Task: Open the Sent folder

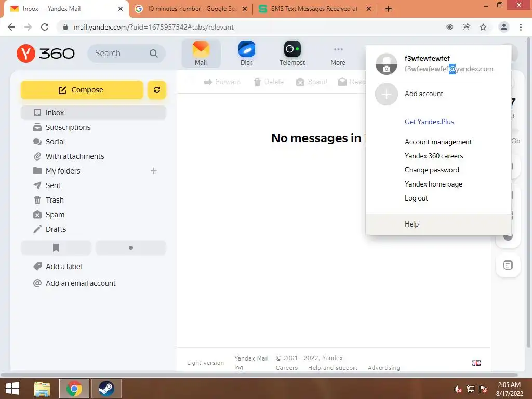Action: pos(53,185)
